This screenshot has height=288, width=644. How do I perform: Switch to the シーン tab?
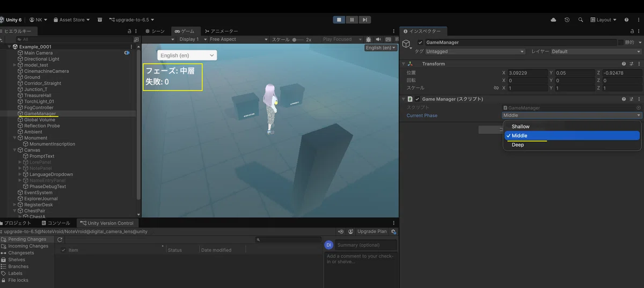155,31
